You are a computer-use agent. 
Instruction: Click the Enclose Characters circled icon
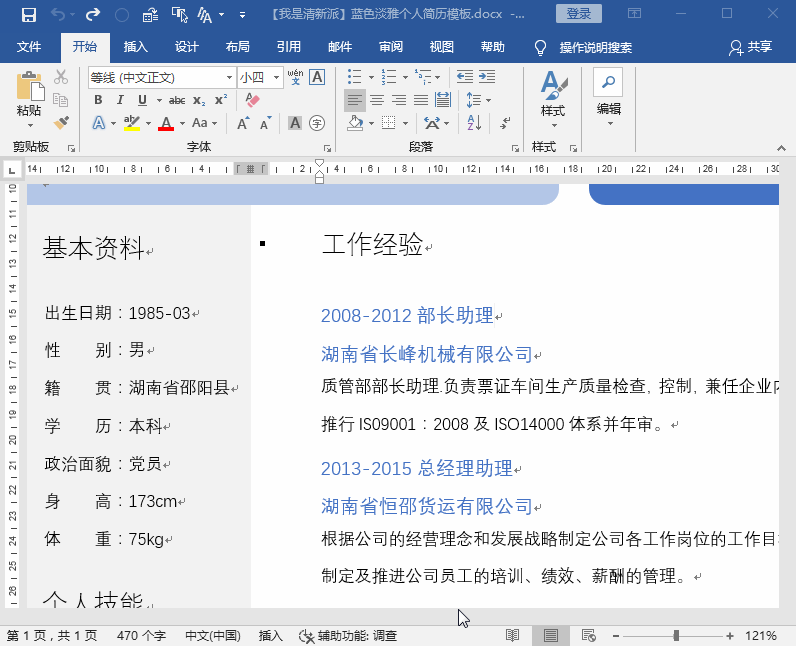tap(317, 123)
